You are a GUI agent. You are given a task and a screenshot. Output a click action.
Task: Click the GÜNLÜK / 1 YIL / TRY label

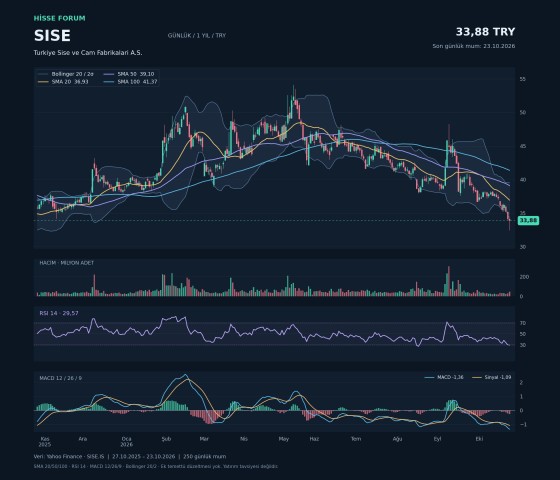(x=197, y=35)
